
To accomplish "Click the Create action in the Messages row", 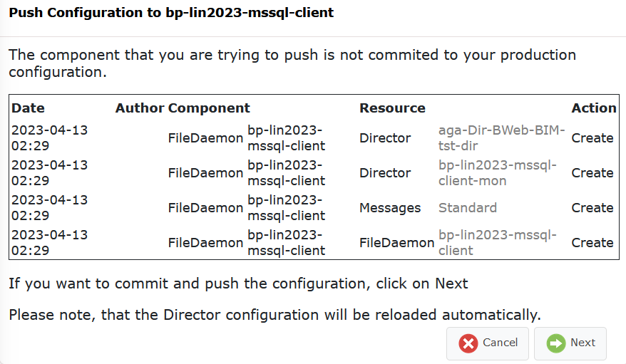I will (592, 208).
